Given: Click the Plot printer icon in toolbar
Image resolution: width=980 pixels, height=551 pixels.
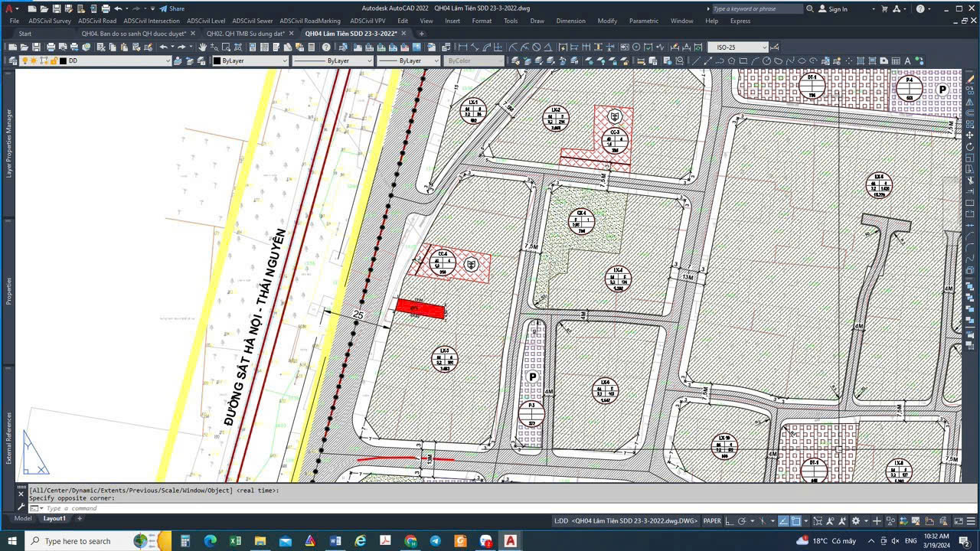Looking at the screenshot, I should pyautogui.click(x=51, y=47).
